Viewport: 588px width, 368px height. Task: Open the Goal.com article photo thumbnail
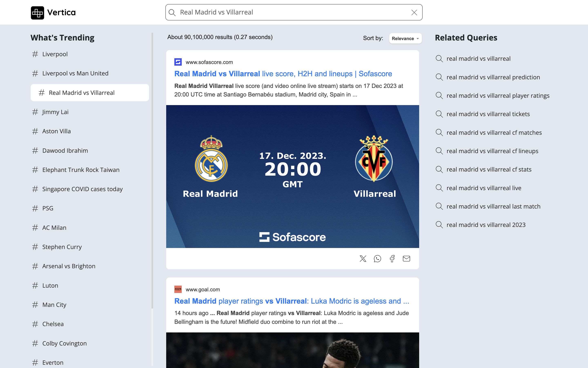coord(293,350)
